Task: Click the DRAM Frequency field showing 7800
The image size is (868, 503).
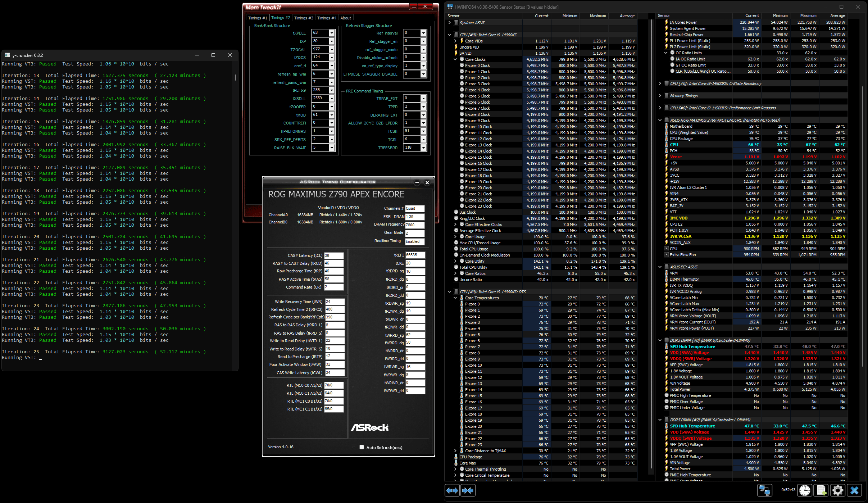Action: pos(415,225)
